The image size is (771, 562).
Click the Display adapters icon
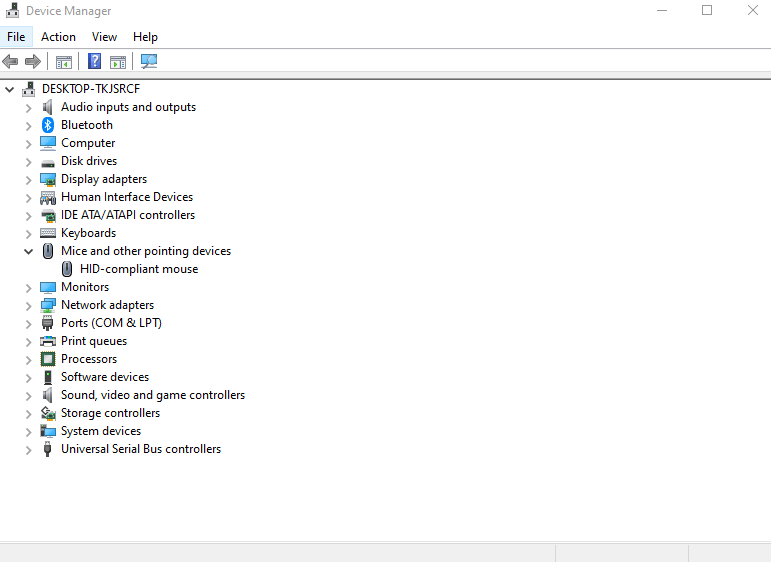coord(48,179)
